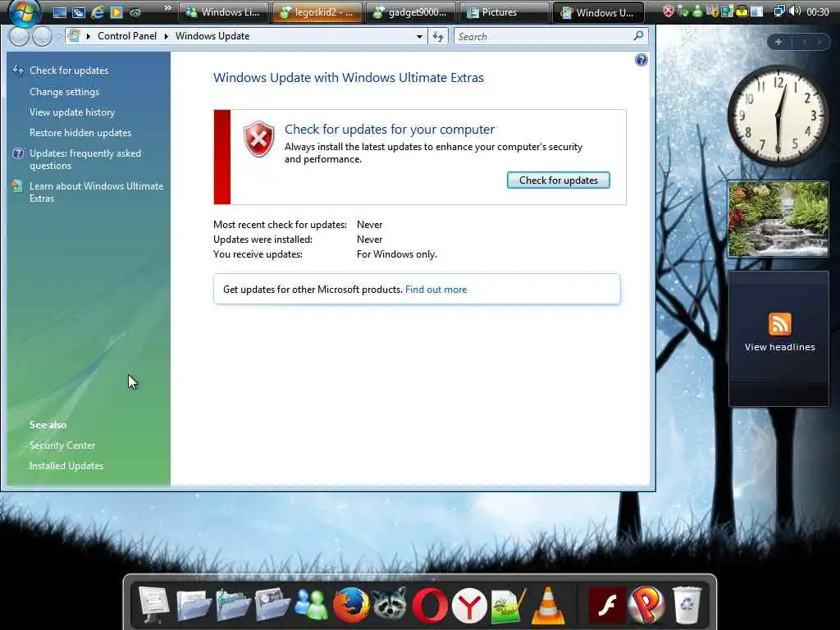Launch Internet Explorer from quick launch
This screenshot has height=630, width=840.
[x=98, y=11]
